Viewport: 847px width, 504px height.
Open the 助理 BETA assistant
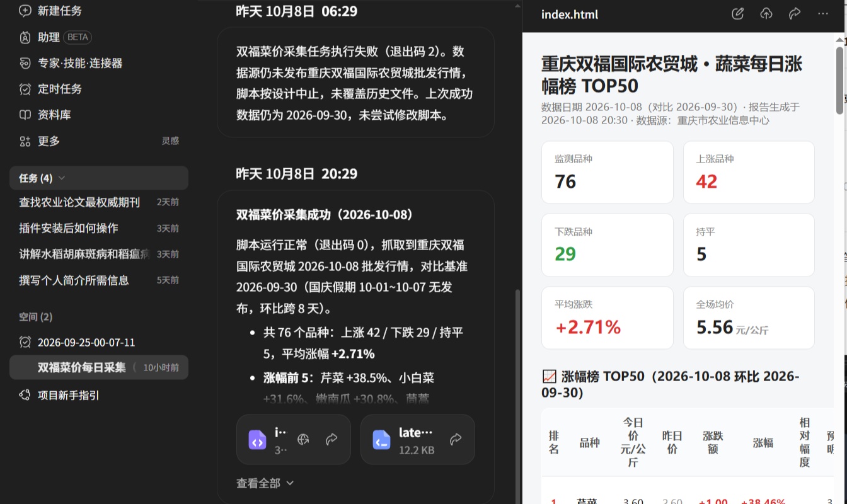[55, 37]
